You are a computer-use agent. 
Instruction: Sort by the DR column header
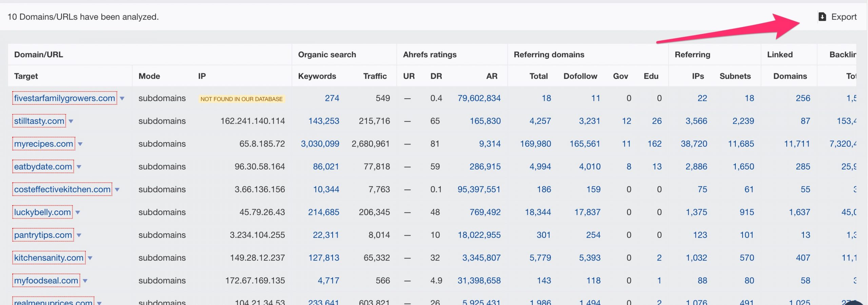coord(436,76)
